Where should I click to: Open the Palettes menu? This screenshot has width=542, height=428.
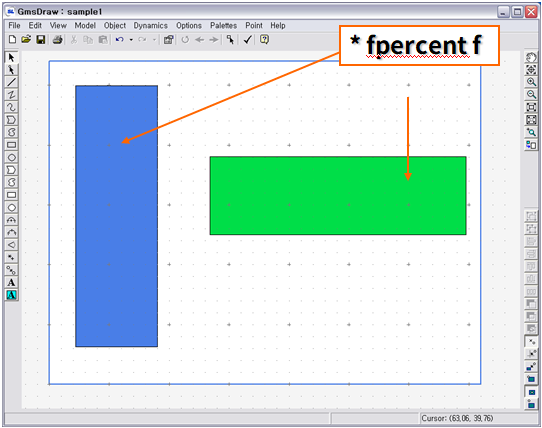tap(223, 26)
